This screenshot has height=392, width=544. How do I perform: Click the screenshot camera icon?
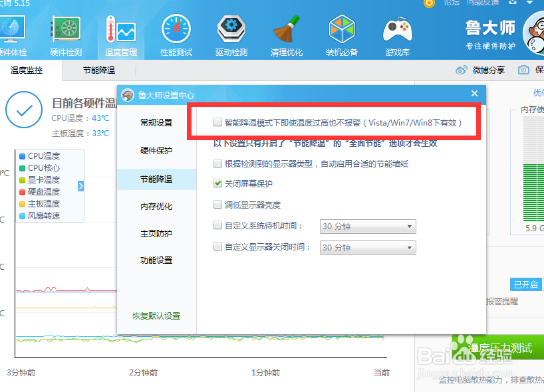[523, 70]
